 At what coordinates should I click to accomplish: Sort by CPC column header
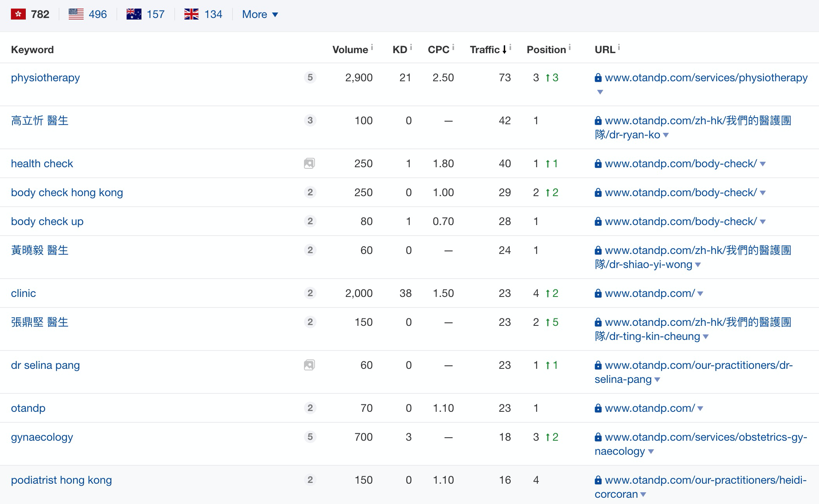pyautogui.click(x=438, y=50)
